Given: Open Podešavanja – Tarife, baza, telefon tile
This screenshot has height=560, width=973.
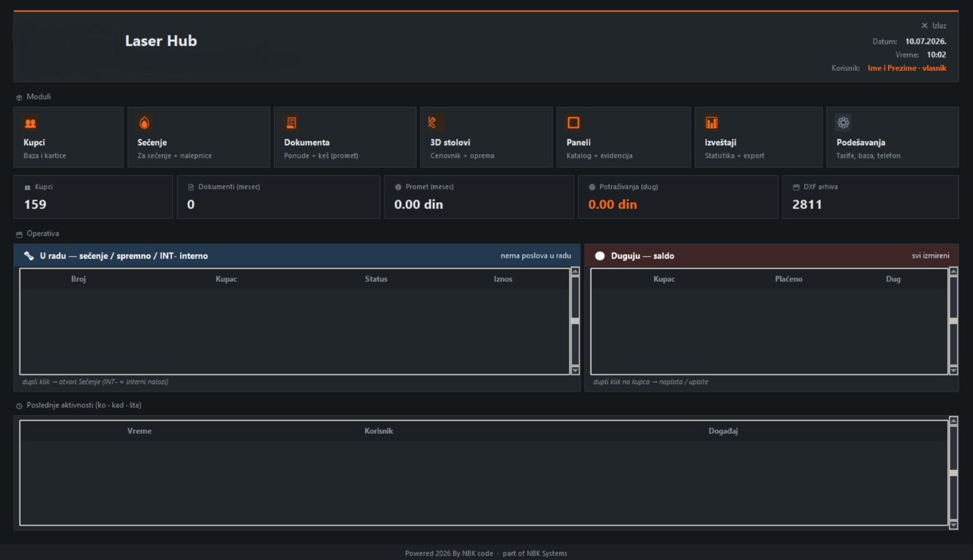Looking at the screenshot, I should [x=892, y=137].
